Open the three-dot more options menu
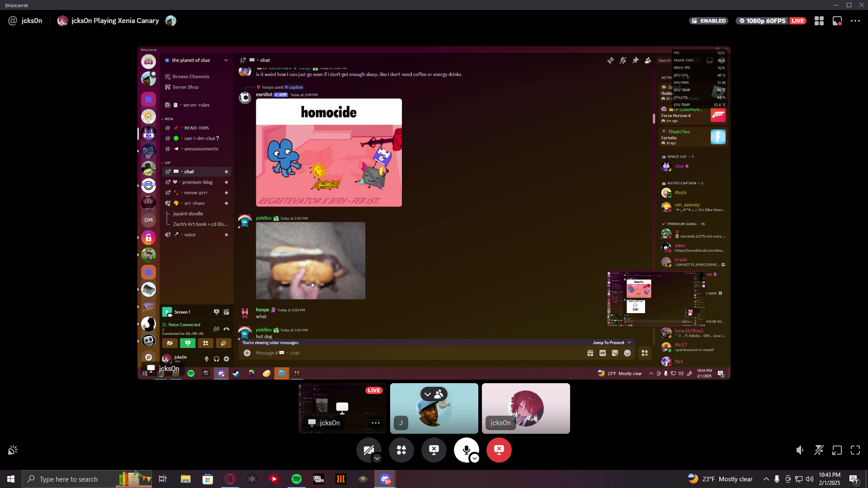868x488 pixels. click(855, 21)
